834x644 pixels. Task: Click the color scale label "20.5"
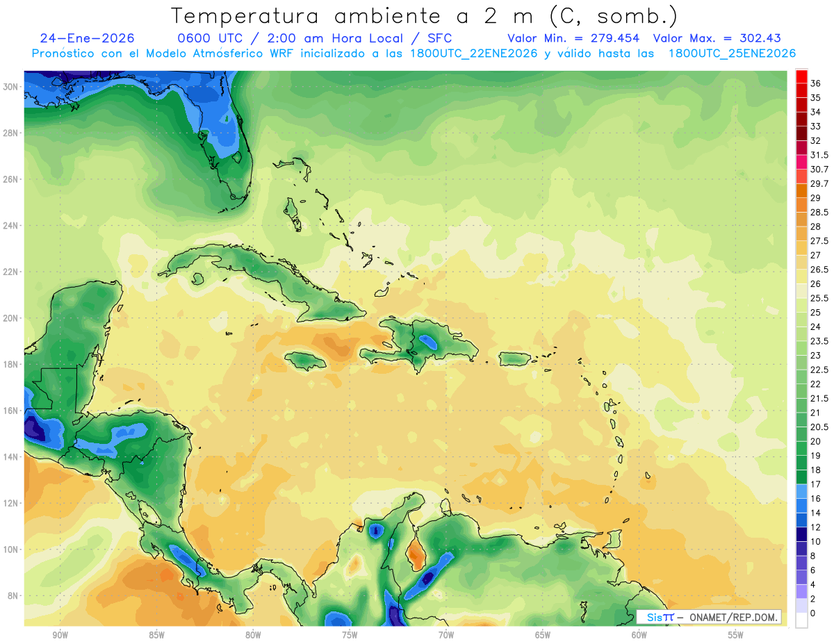(819, 427)
